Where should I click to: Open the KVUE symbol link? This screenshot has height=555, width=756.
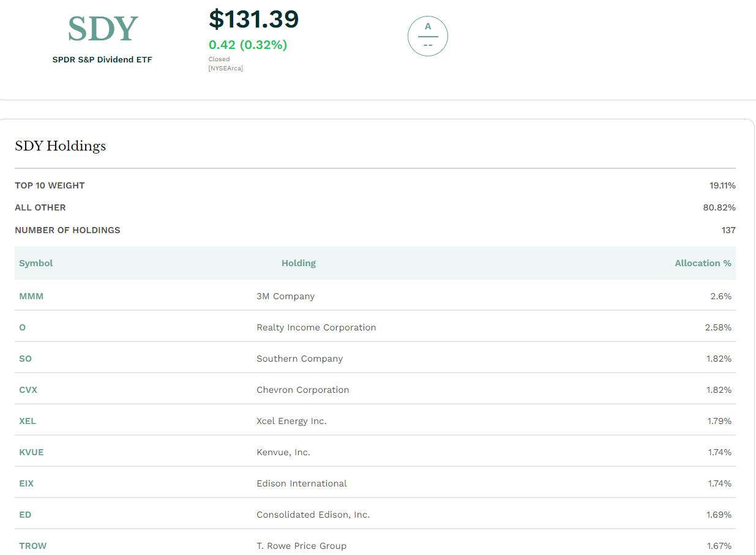coord(31,452)
